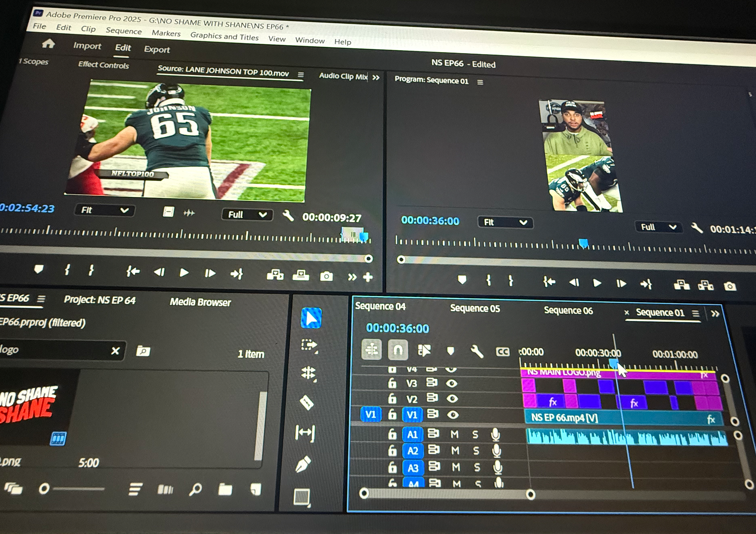Select the Ripple Edit tool

click(x=308, y=373)
